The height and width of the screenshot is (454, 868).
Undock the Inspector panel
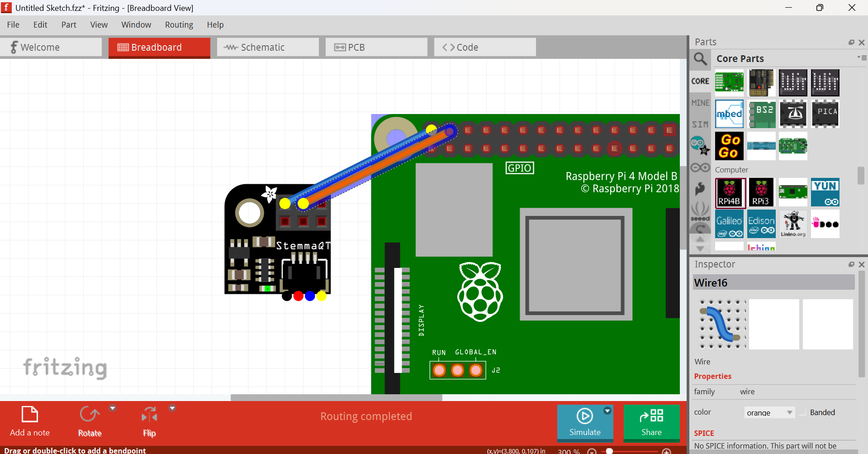[852, 264]
